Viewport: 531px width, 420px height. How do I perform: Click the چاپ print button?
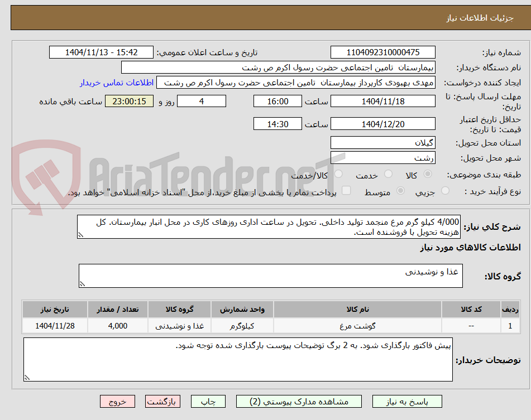(x=208, y=402)
